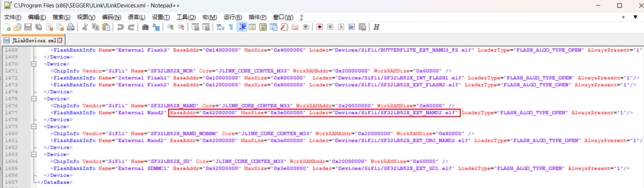Open the 窗口(W) menu
Viewport: 644px width, 188px height.
(x=283, y=17)
